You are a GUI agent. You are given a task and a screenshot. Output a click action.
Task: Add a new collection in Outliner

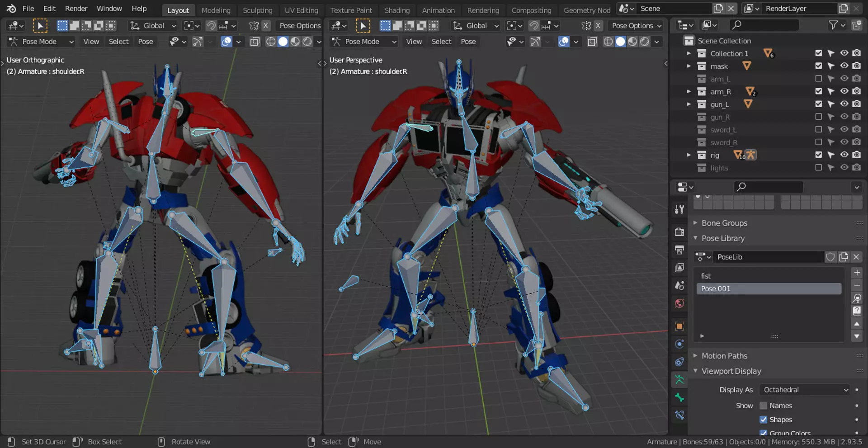click(x=857, y=25)
